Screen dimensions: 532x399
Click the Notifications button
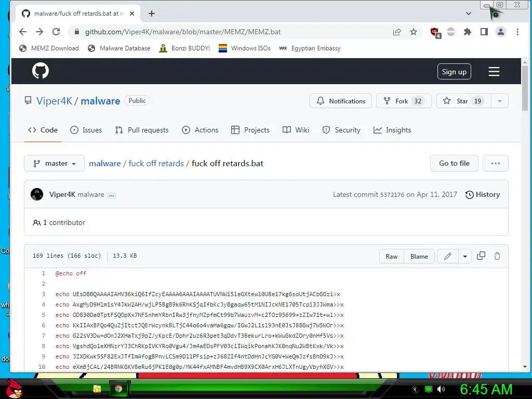[341, 101]
